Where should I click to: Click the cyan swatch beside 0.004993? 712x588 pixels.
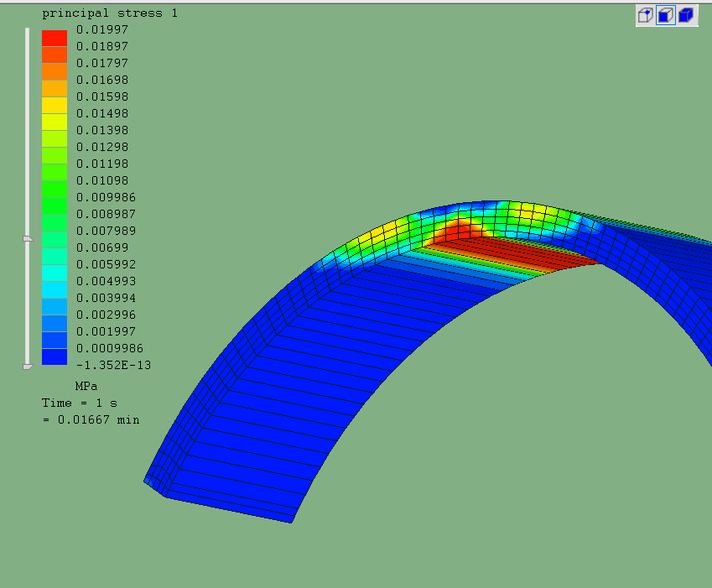55,273
